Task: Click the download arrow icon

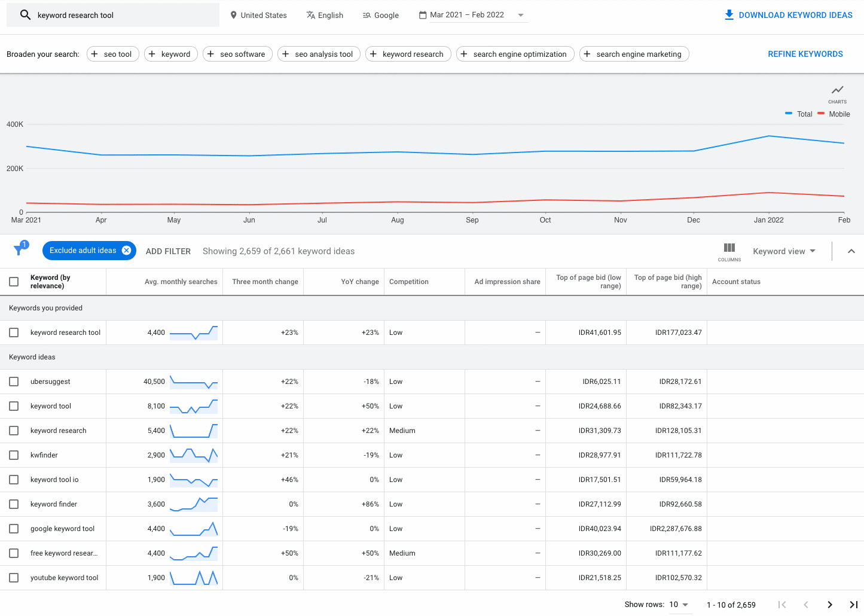Action: click(729, 15)
